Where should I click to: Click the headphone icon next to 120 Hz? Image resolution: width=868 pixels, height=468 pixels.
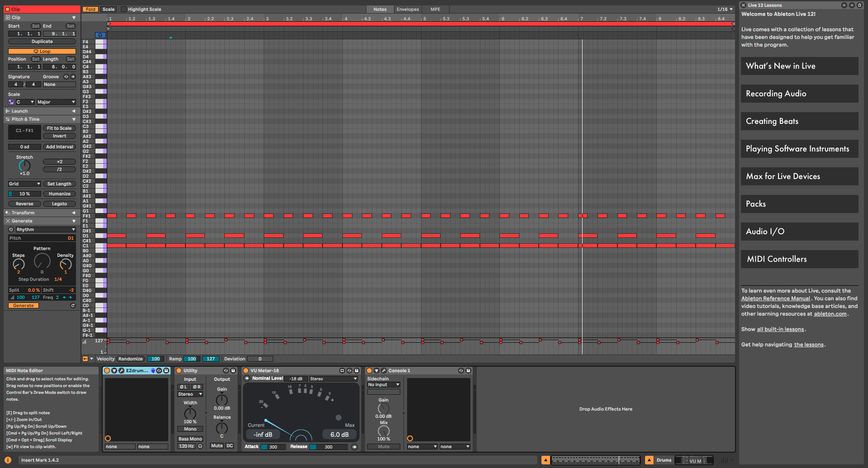point(200,446)
